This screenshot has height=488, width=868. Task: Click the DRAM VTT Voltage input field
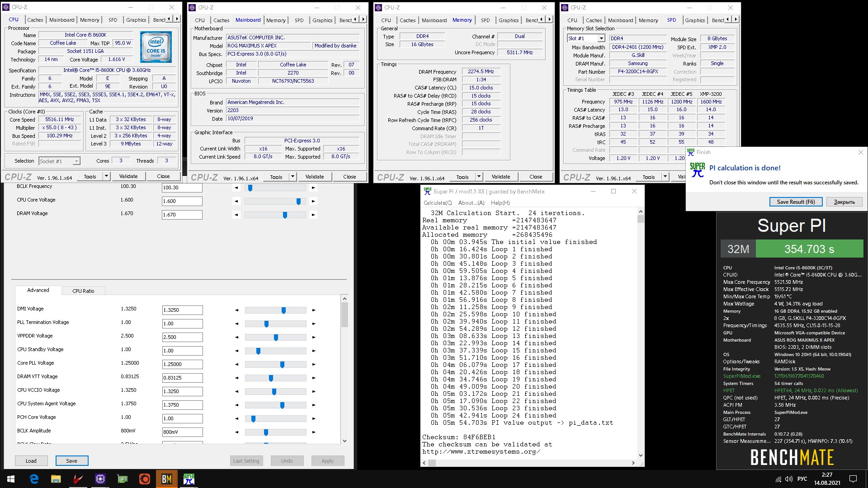click(183, 378)
